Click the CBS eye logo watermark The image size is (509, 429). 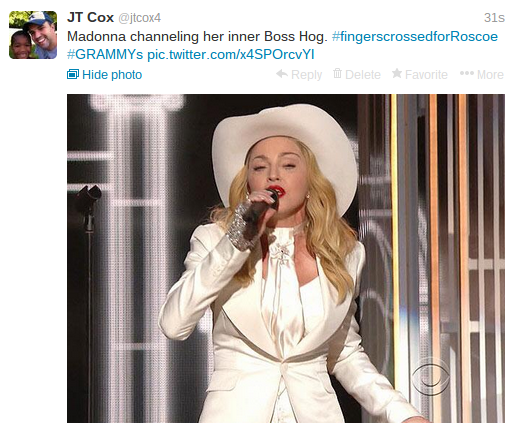pos(431,377)
